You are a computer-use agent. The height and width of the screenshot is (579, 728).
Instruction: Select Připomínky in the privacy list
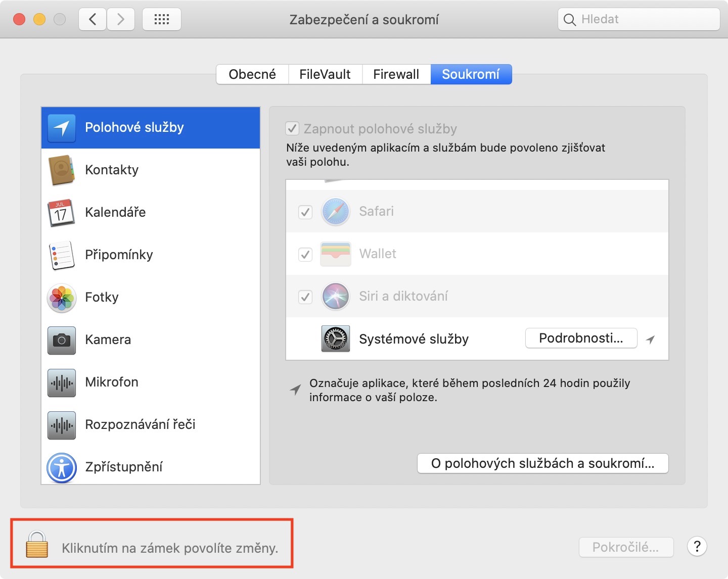pos(150,255)
